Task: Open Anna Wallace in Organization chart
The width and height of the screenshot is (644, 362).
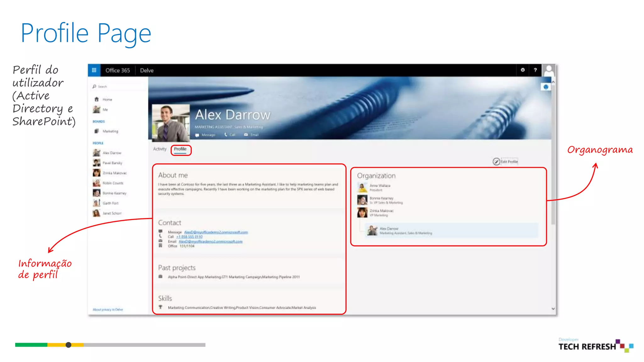Action: [x=374, y=188]
